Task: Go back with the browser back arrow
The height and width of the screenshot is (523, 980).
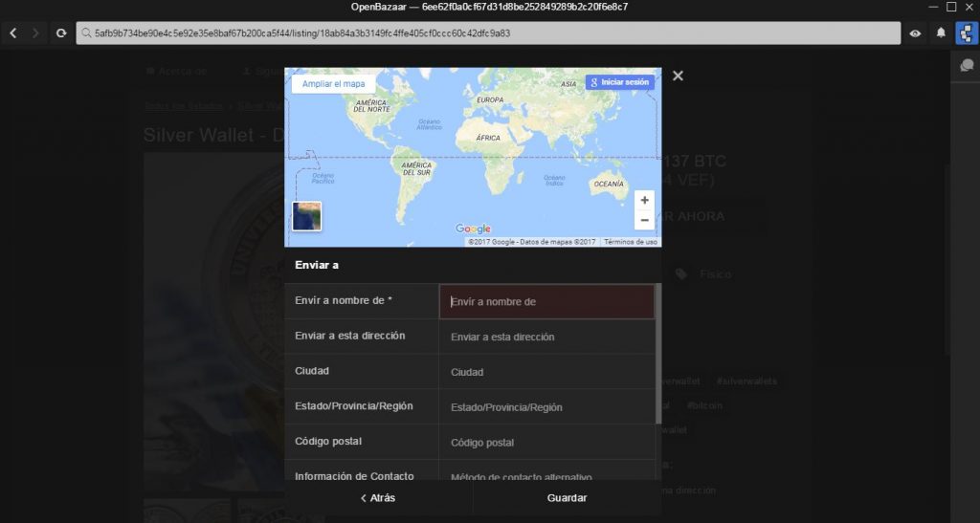Action: coord(13,33)
